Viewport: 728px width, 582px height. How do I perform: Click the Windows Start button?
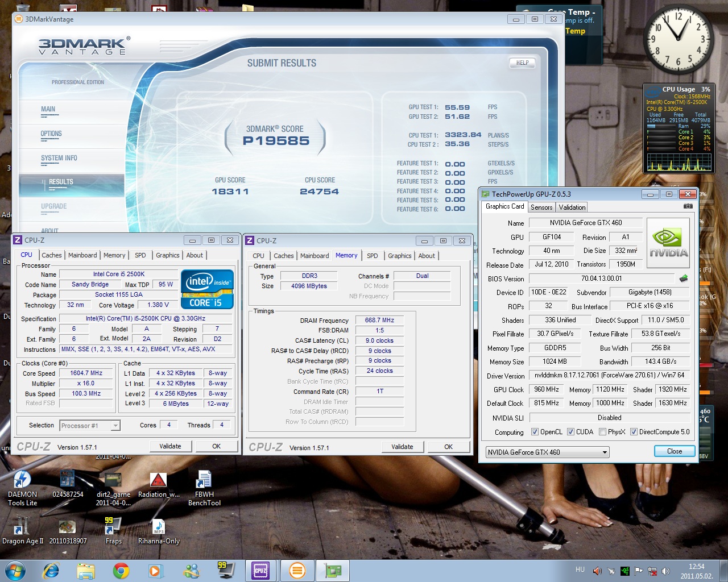coord(15,570)
